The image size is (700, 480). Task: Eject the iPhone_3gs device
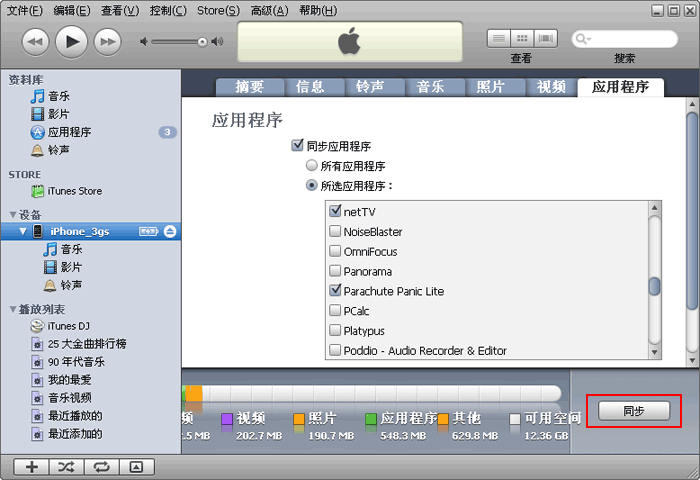point(170,231)
